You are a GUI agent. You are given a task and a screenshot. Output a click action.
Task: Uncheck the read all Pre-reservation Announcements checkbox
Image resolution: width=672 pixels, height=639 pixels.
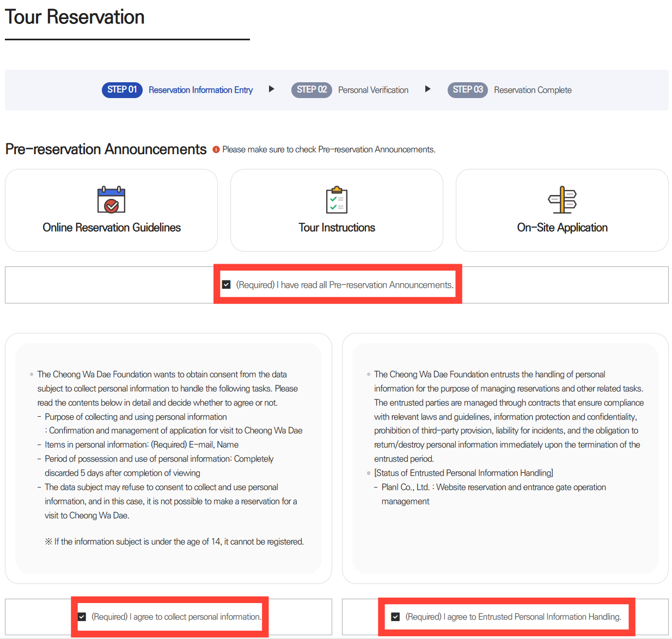pyautogui.click(x=227, y=285)
